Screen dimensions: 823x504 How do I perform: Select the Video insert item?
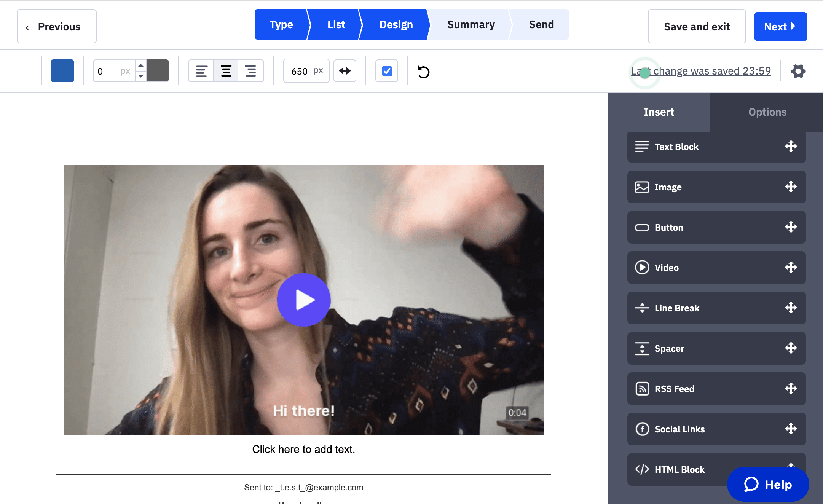(x=716, y=268)
